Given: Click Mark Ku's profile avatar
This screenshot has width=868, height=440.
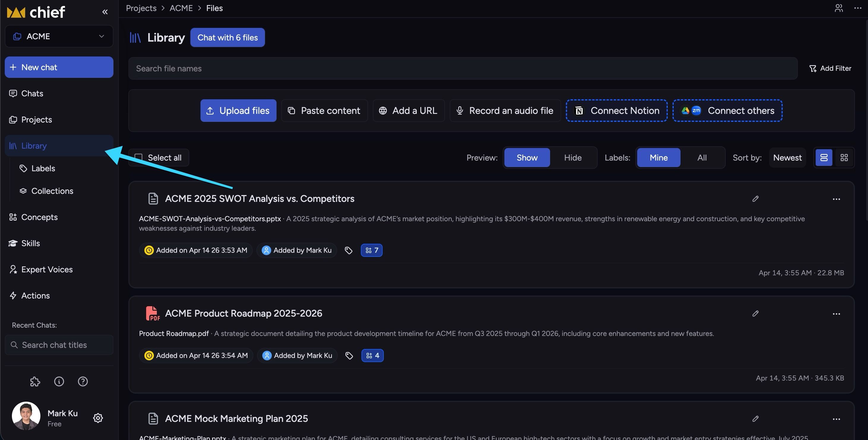Looking at the screenshot, I should [26, 416].
